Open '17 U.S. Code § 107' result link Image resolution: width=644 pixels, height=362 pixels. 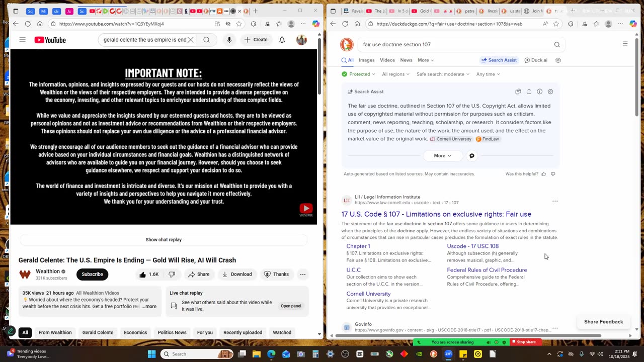point(436,214)
